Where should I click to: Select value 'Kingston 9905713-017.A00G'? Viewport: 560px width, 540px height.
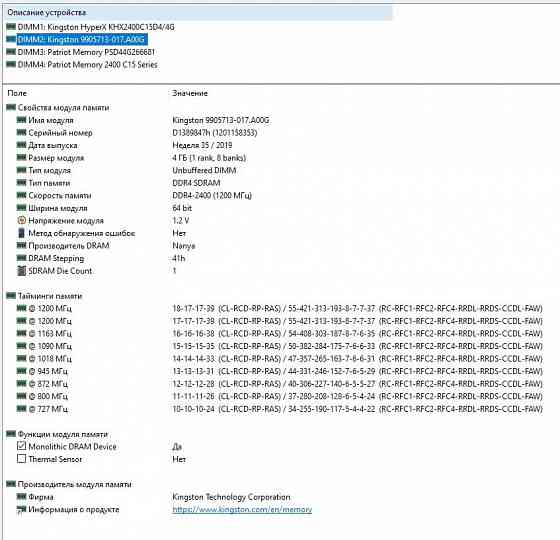pyautogui.click(x=221, y=120)
